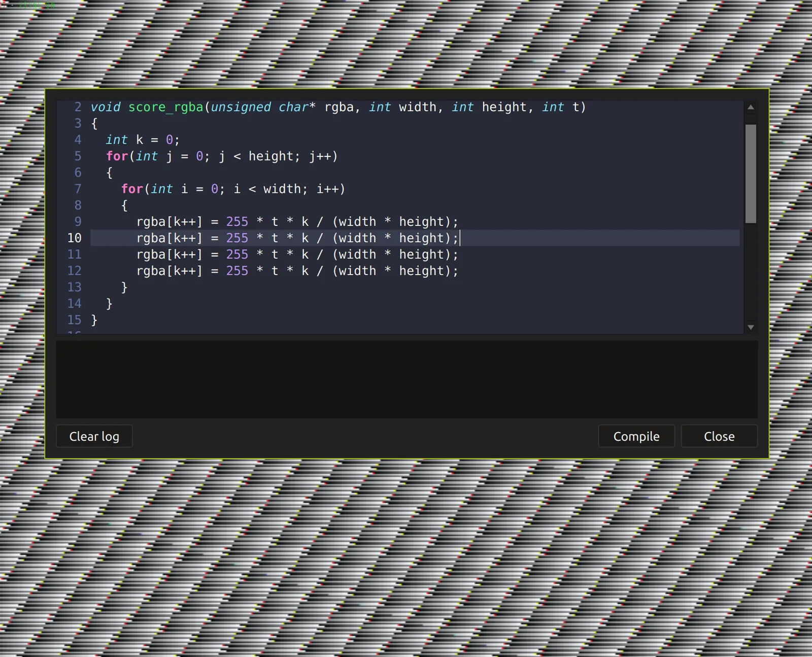The image size is (812, 657).
Task: Click the opening brace on line 8
Action: (124, 205)
